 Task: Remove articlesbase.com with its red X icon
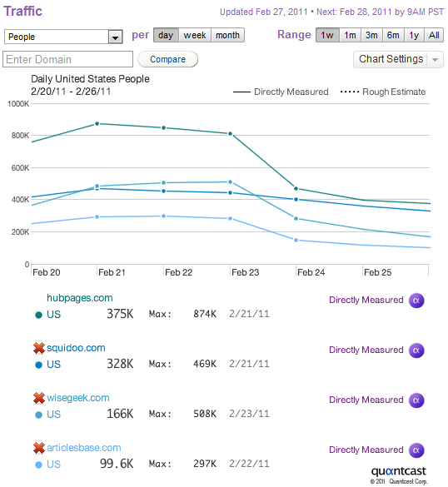click(x=39, y=448)
